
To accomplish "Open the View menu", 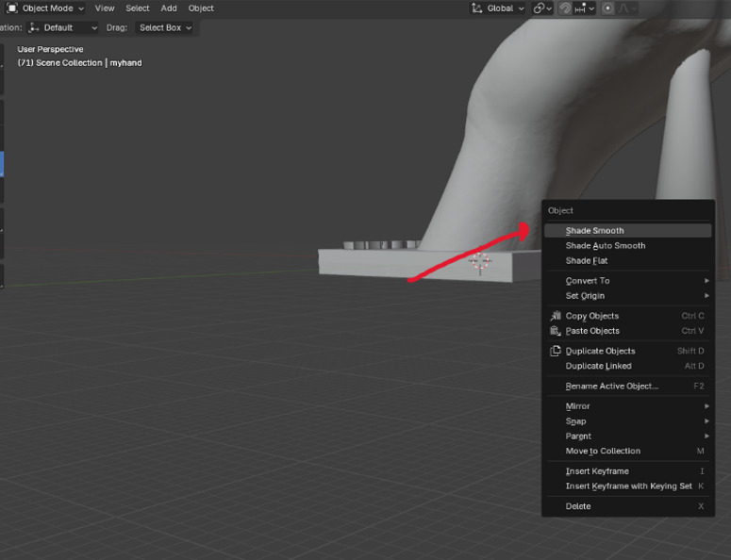I will tap(105, 8).
